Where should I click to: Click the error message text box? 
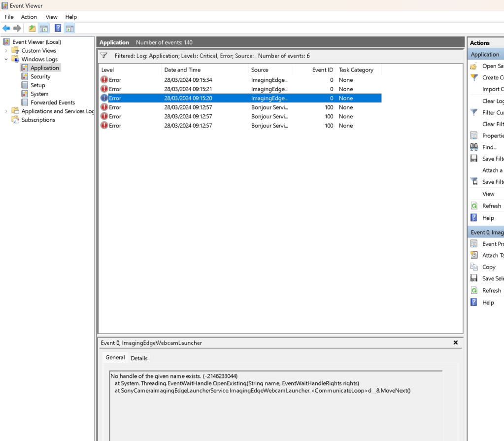[276, 406]
